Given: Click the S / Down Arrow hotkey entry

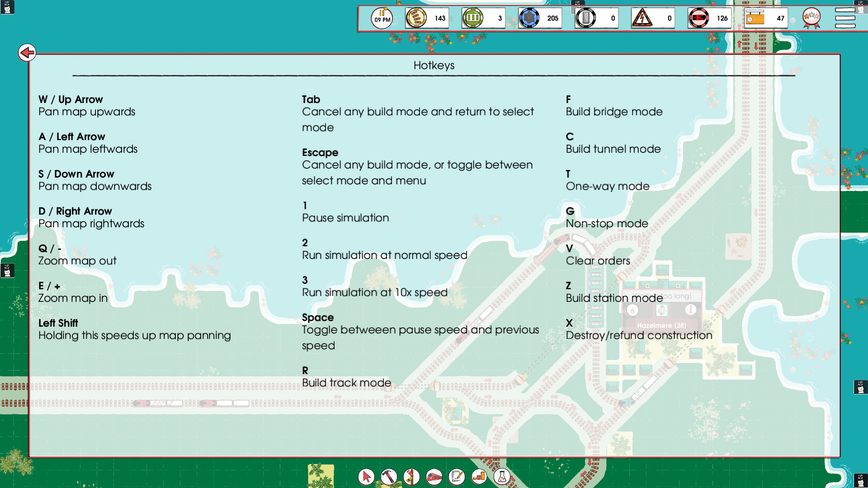Looking at the screenshot, I should 95,180.
